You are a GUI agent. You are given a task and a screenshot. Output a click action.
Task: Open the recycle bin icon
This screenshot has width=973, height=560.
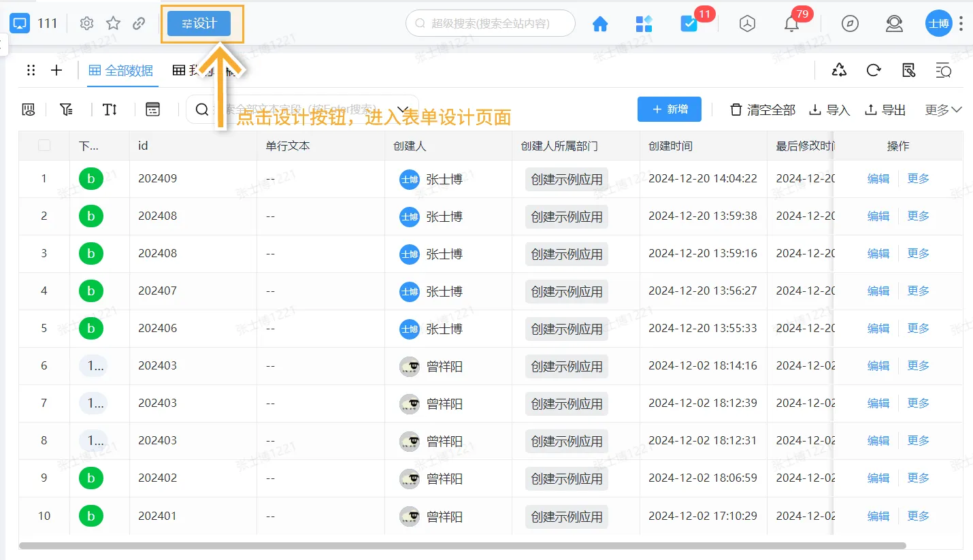[x=839, y=70]
